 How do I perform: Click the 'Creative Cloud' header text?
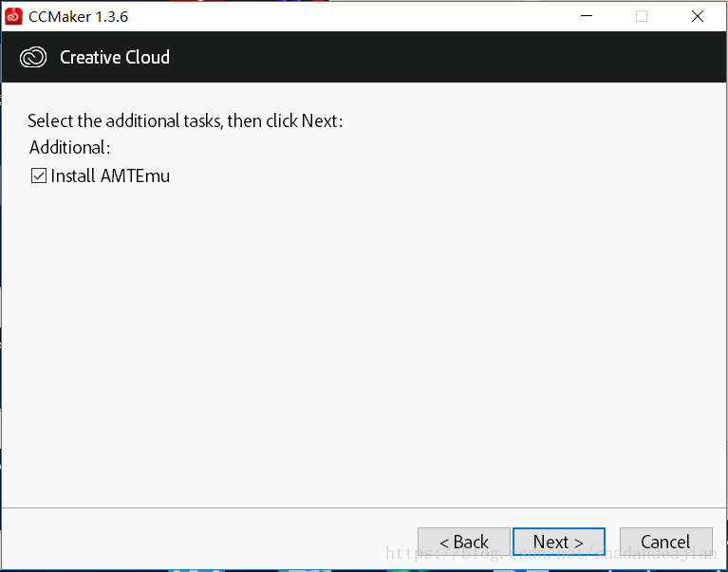coord(115,58)
